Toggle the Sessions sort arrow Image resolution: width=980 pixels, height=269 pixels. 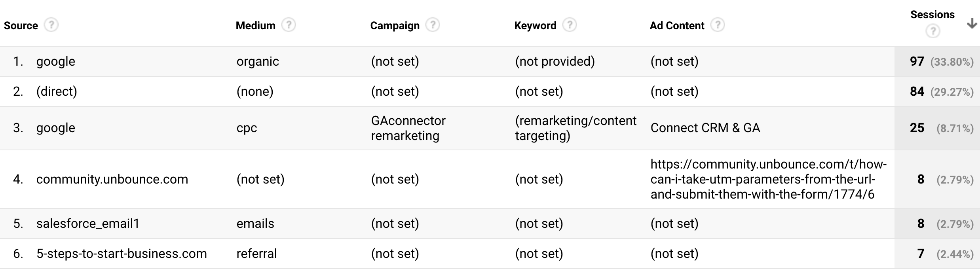972,24
